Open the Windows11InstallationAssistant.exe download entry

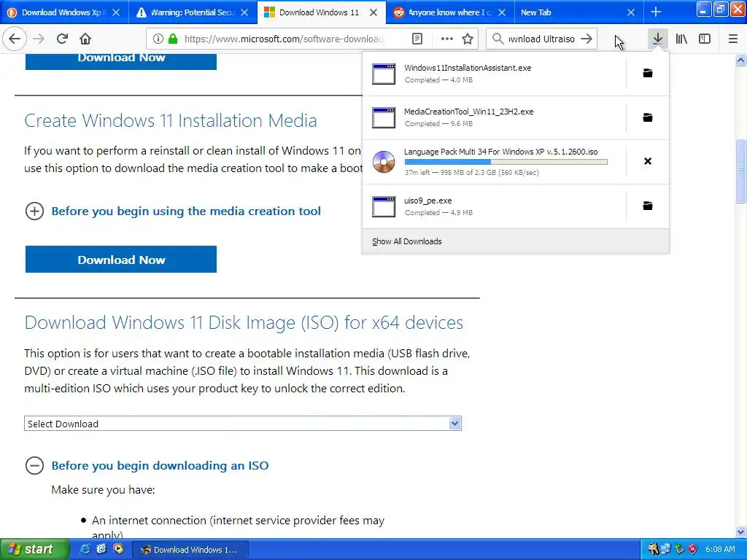[x=495, y=74]
